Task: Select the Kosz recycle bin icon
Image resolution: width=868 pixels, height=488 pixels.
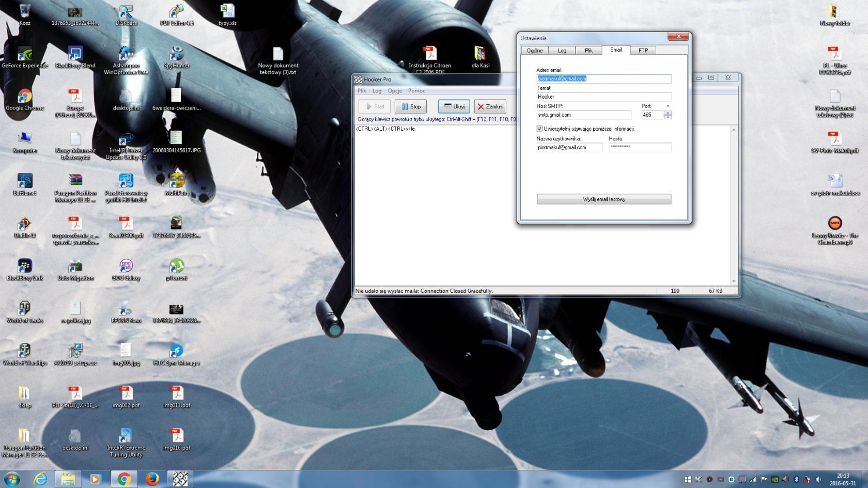Action: pyautogui.click(x=24, y=14)
